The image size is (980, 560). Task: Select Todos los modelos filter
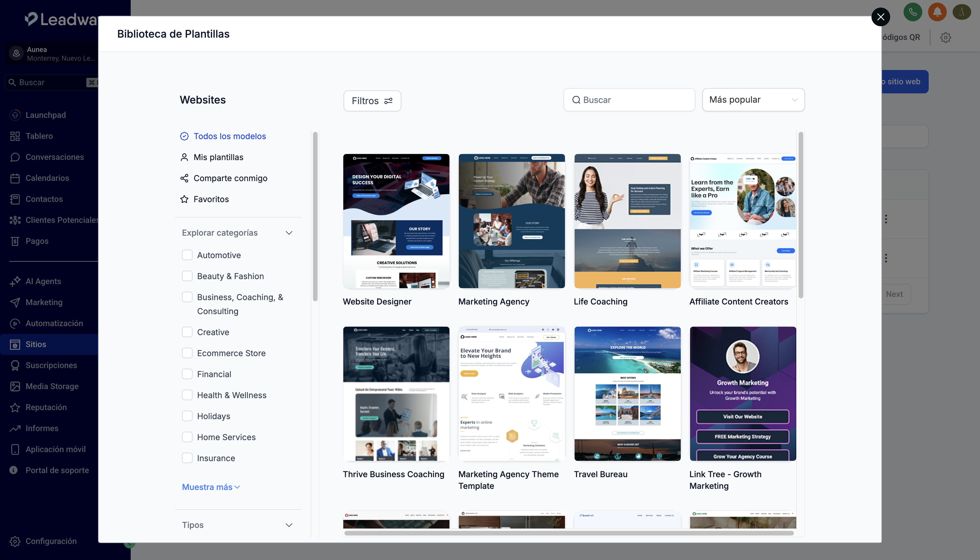[230, 136]
